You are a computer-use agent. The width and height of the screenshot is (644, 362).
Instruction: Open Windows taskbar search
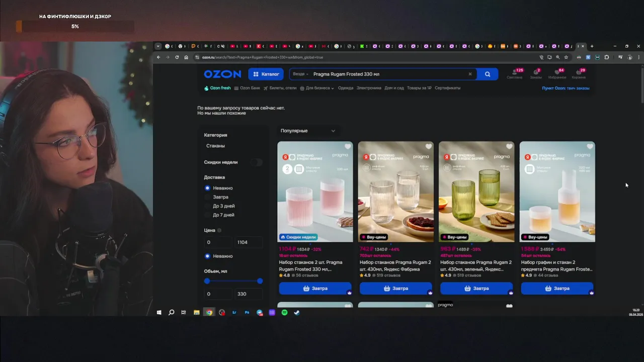[x=171, y=313]
